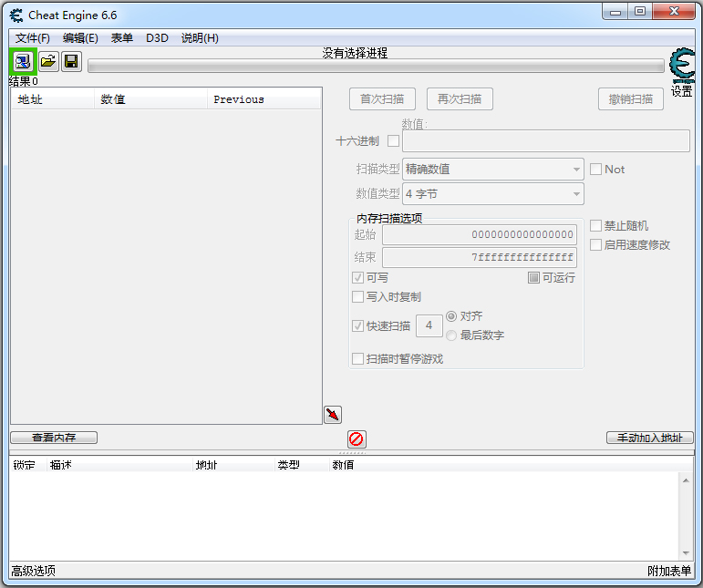Select the 最后数字 radio button

pos(451,335)
